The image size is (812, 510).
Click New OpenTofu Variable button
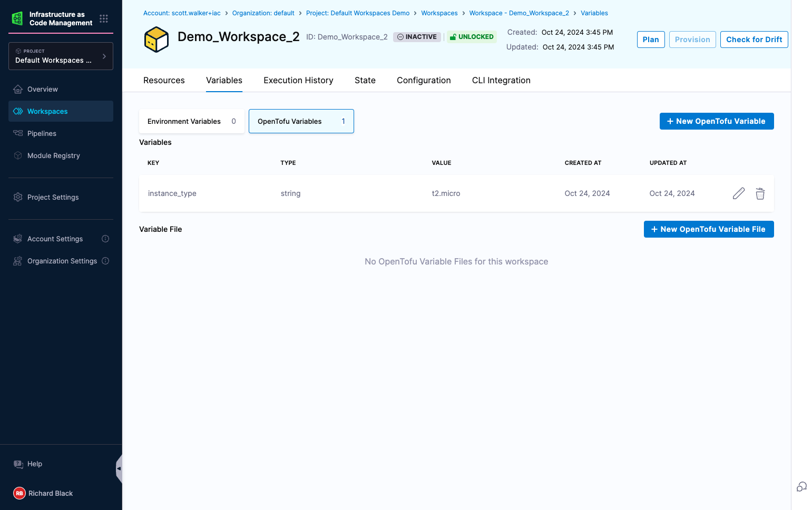717,121
